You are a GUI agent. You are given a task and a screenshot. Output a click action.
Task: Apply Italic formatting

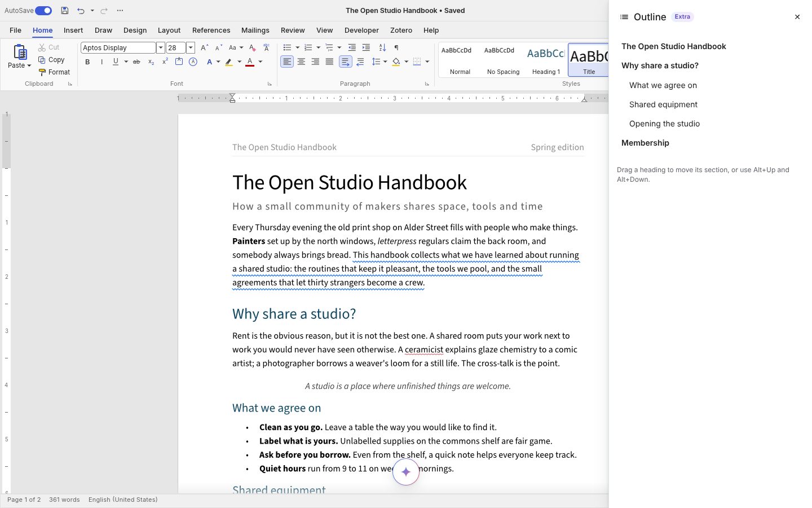click(x=101, y=62)
